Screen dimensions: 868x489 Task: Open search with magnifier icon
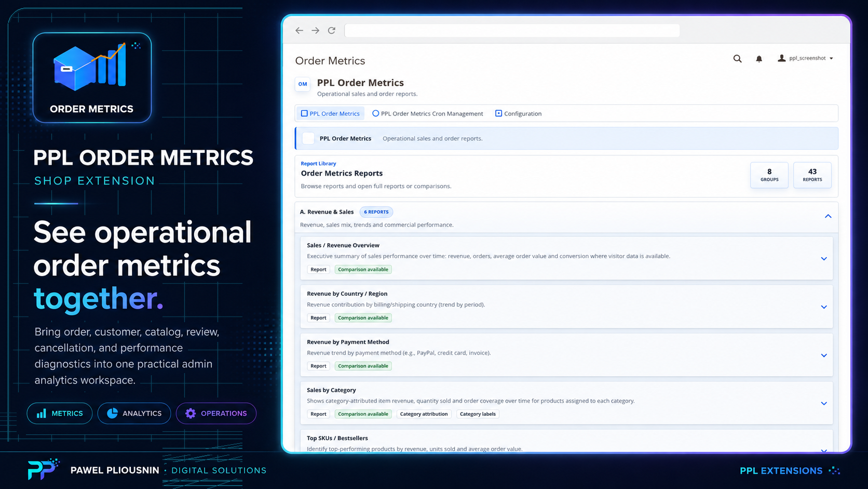click(737, 59)
